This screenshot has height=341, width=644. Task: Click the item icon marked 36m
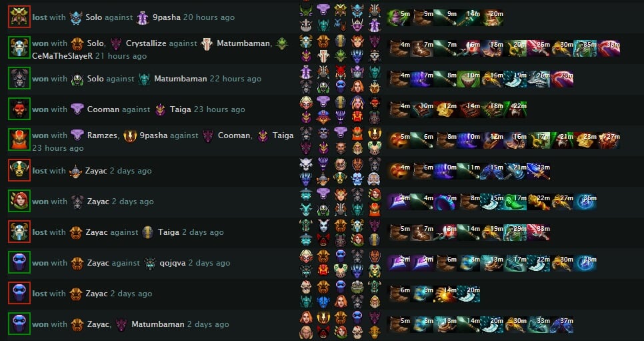pos(585,202)
